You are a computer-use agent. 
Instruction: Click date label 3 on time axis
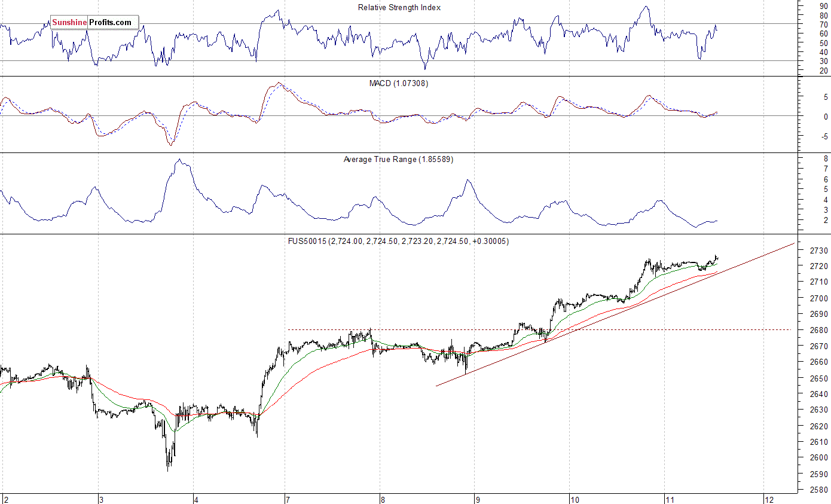click(x=101, y=499)
